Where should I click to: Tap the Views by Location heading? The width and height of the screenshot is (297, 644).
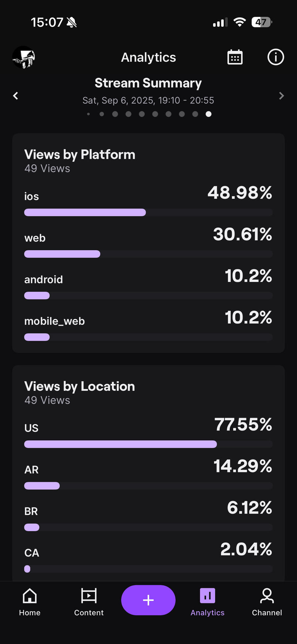tap(80, 386)
